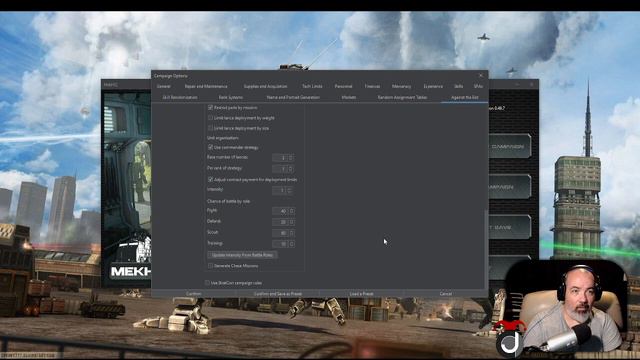Viewport: 640px width, 360px height.
Task: Click the Load a Preset button
Action: point(361,294)
